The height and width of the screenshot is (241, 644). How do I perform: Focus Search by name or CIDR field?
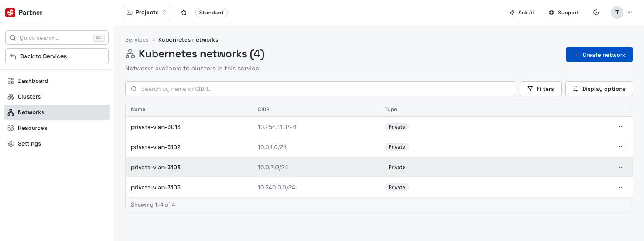pos(321,89)
